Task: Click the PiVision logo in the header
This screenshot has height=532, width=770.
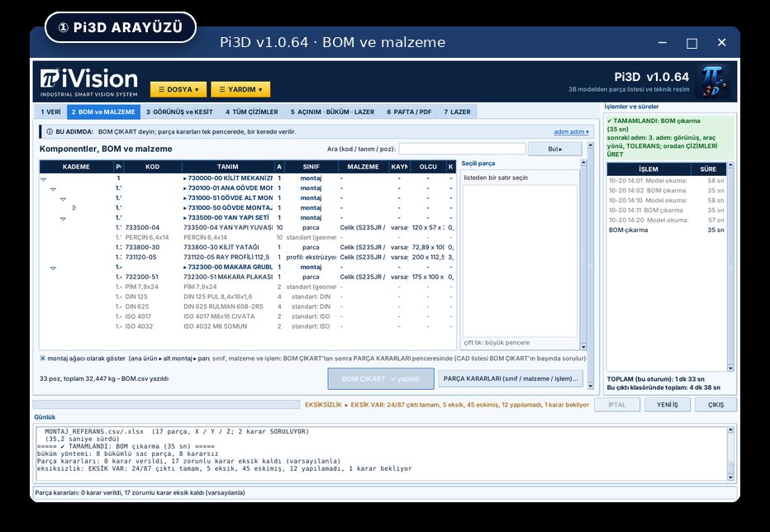Action: 89,82
